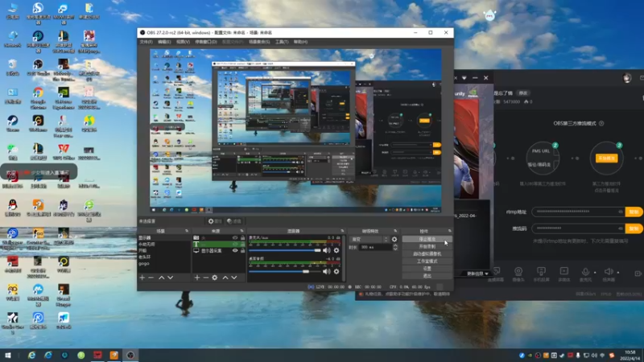This screenshot has width=644, height=362.
Task: Adjust transition duration stepper arrows
Action: [x=395, y=247]
